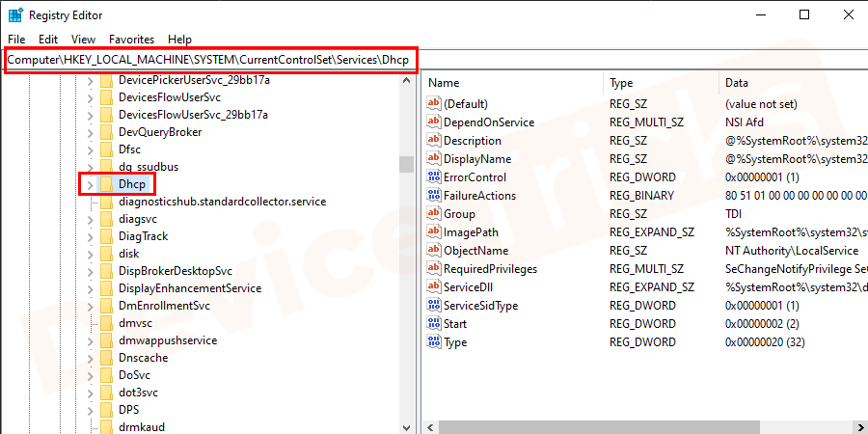Select the dmwappushservice key
The width and height of the screenshot is (868, 434).
[x=168, y=340]
